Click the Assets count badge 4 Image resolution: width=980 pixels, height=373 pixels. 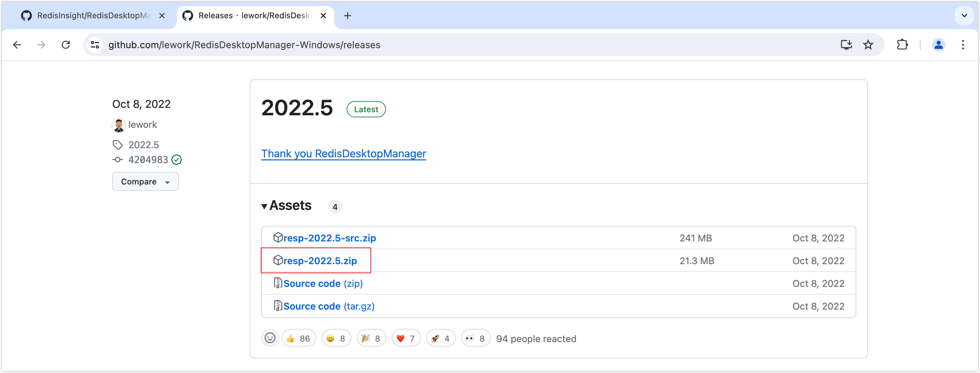[335, 207]
